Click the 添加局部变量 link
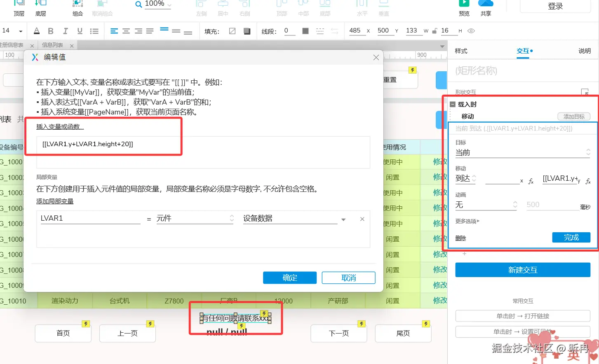This screenshot has height=364, width=599. click(55, 201)
